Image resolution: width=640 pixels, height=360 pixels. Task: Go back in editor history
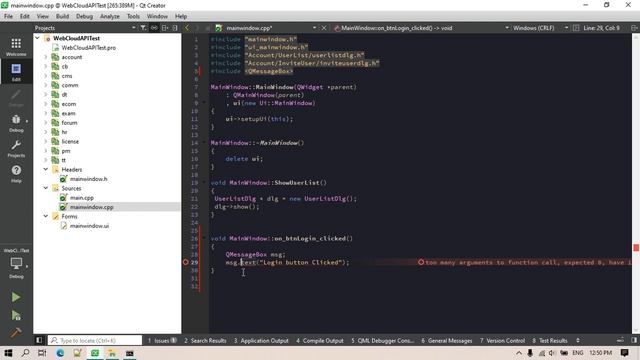point(187,28)
